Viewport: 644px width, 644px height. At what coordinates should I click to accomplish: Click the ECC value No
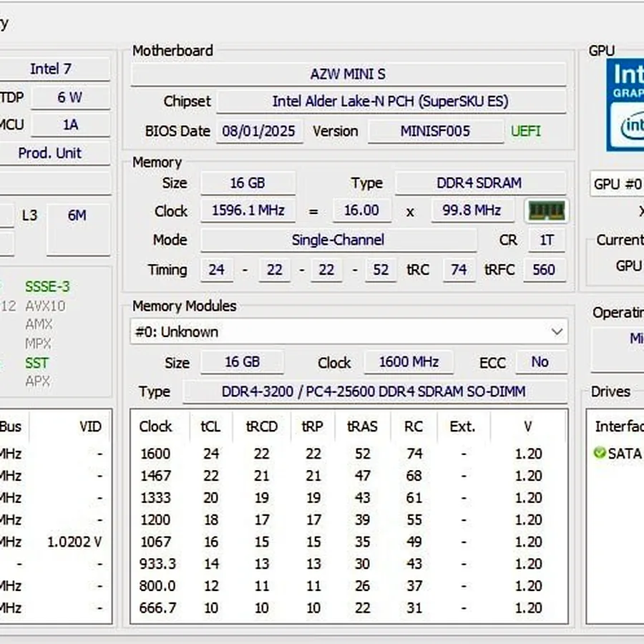click(x=540, y=362)
